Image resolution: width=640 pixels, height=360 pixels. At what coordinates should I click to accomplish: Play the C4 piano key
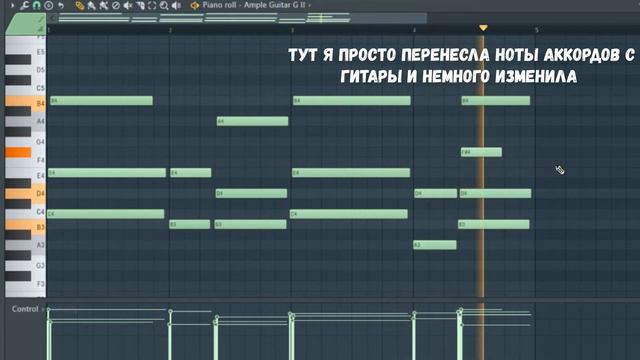click(x=25, y=212)
